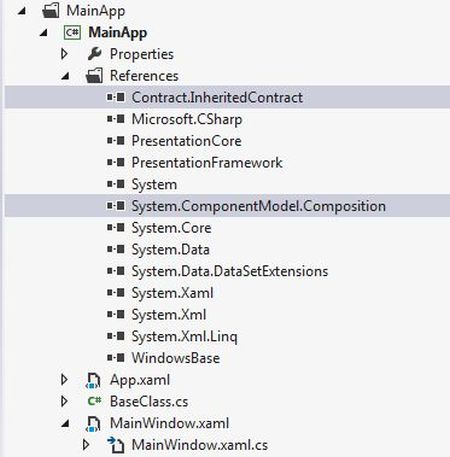Image resolution: width=450 pixels, height=457 pixels.
Task: Click the reference icon beside Contract.InheritedContract
Action: click(116, 97)
